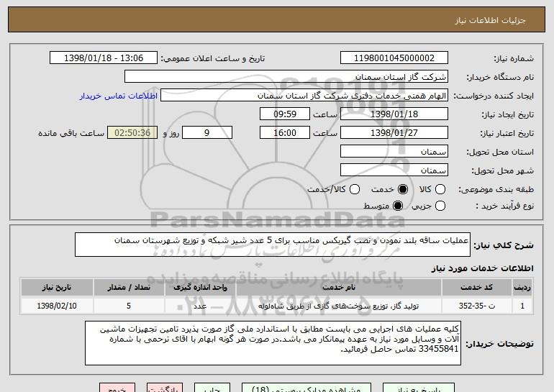The image size is (554, 392).
Task: Click the ردیف column header
Action: tap(522, 288)
